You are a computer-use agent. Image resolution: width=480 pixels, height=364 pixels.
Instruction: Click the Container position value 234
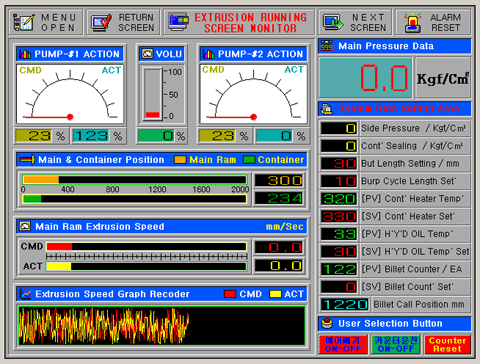[279, 198]
